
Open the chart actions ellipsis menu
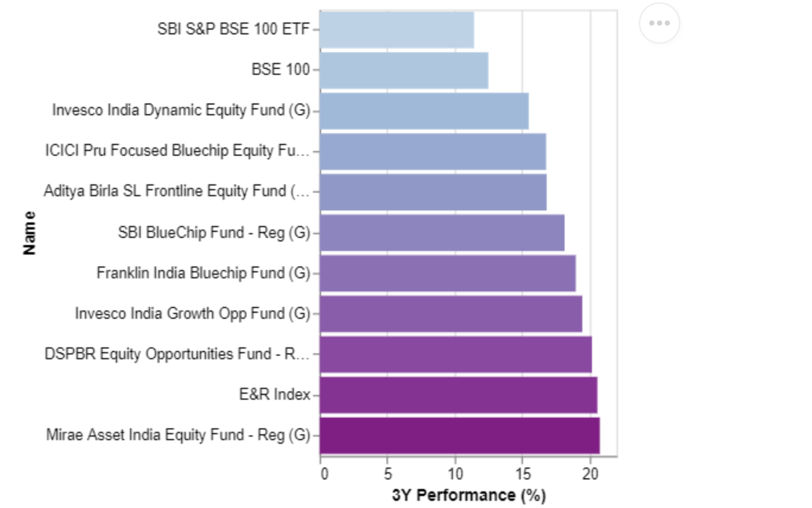coord(659,23)
